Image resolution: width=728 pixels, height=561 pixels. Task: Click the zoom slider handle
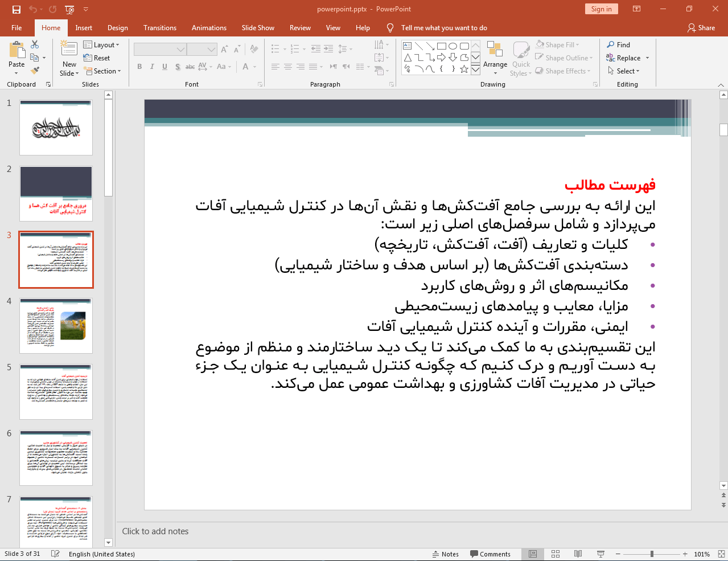click(652, 554)
